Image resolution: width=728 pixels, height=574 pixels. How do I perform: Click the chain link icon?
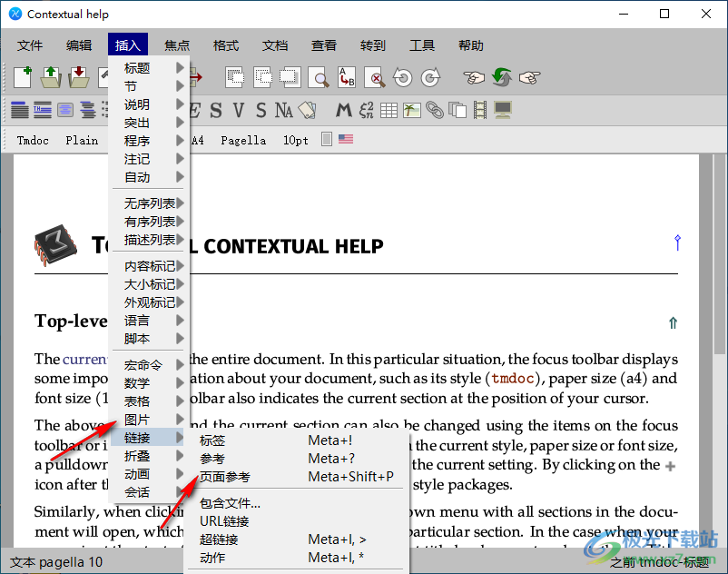435,111
